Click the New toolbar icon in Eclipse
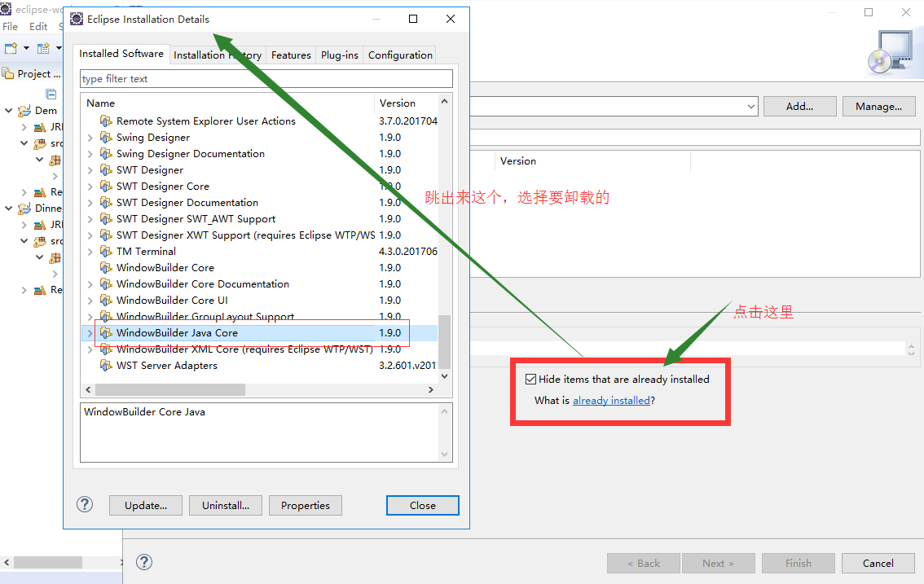The image size is (924, 584). [11, 48]
